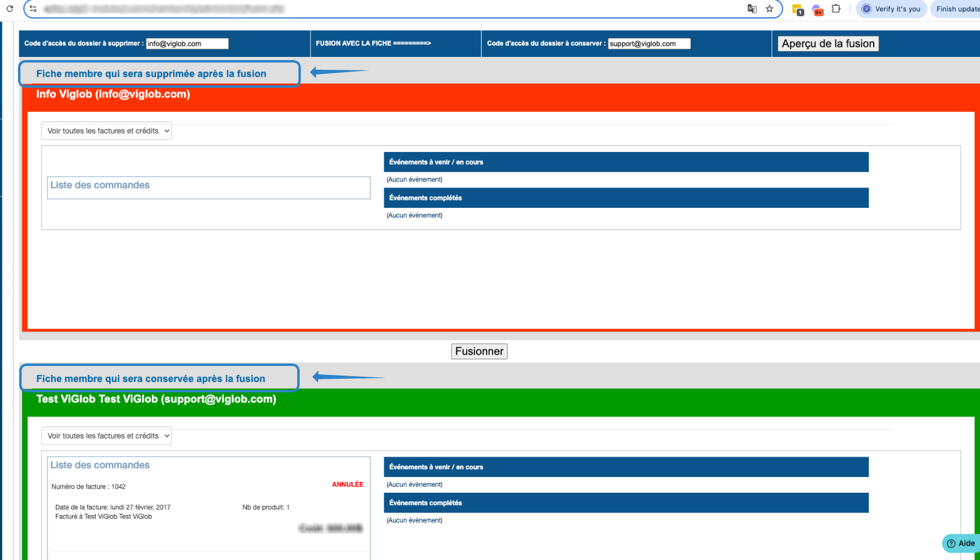Click Événements à venir header in green card
980x560 pixels.
(626, 467)
